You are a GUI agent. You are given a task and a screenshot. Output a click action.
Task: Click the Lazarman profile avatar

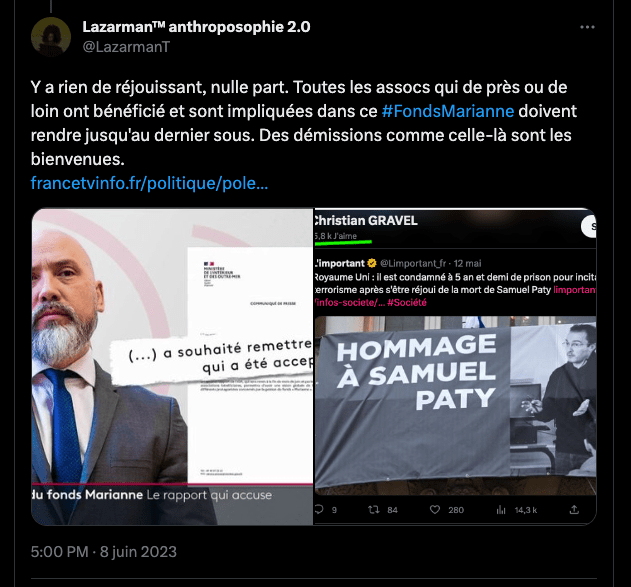tap(51, 37)
